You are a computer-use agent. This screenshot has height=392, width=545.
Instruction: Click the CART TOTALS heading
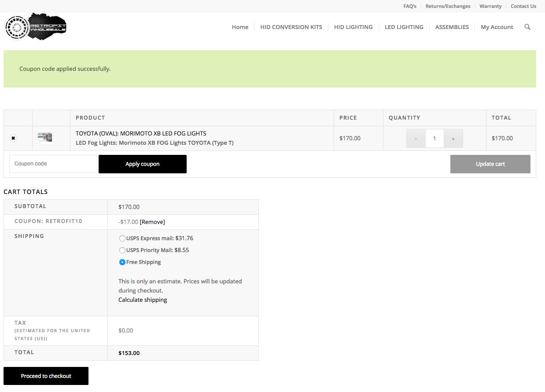click(x=26, y=192)
